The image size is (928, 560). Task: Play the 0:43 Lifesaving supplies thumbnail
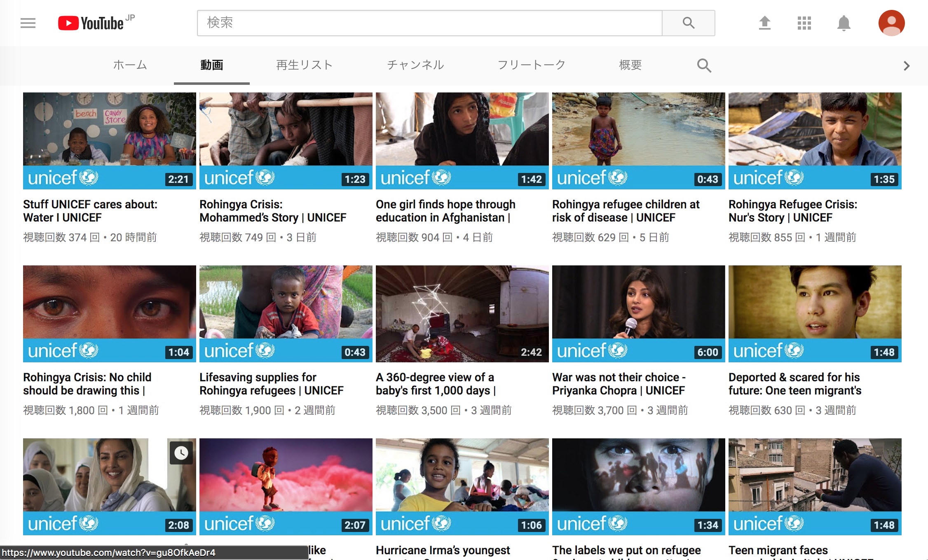tap(286, 314)
